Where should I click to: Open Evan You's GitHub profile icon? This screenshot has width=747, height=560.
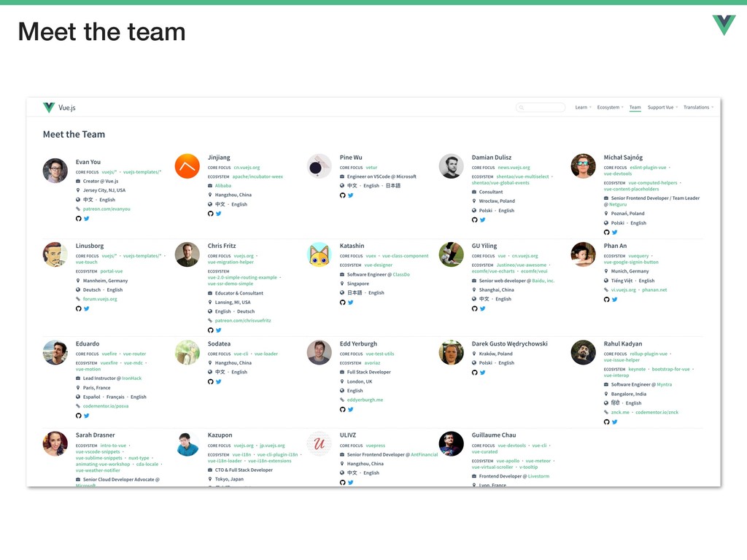coord(79,219)
